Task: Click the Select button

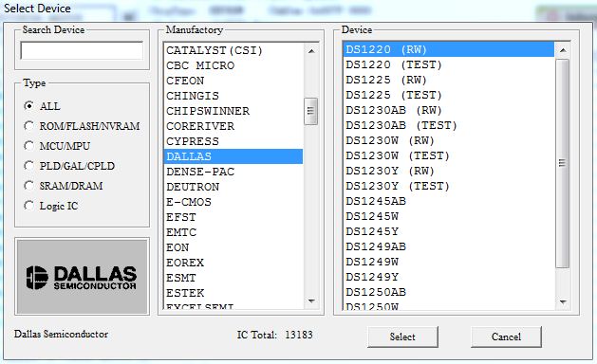Action: tap(402, 337)
